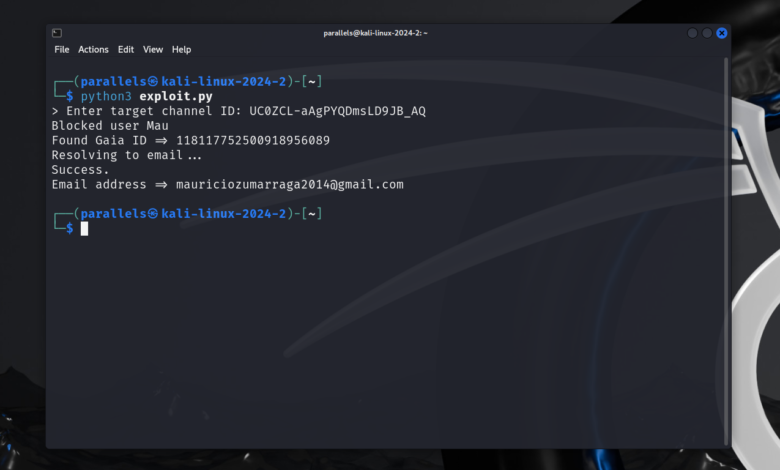The height and width of the screenshot is (470, 780).
Task: Click the terminal icon in the title bar
Action: tap(57, 33)
